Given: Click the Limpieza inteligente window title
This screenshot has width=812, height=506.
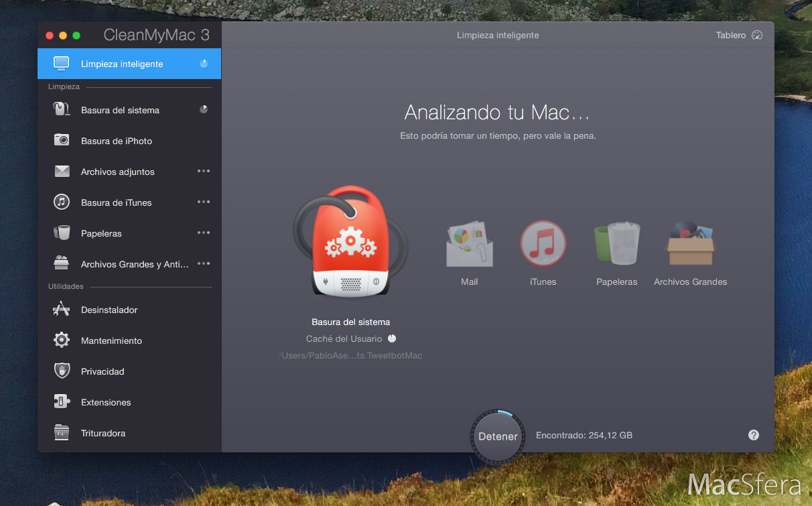Looking at the screenshot, I should 498,36.
